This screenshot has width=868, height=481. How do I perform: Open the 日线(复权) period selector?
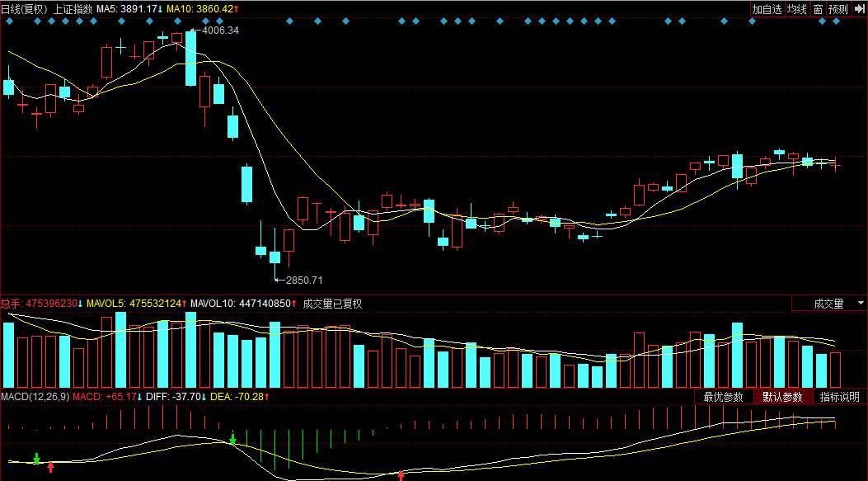24,8
